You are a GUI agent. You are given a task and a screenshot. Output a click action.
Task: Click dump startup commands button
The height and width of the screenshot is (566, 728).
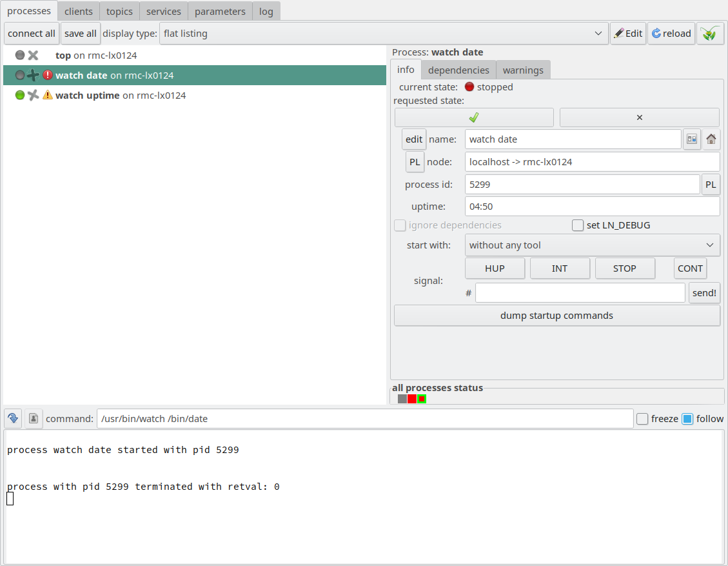[x=556, y=316]
